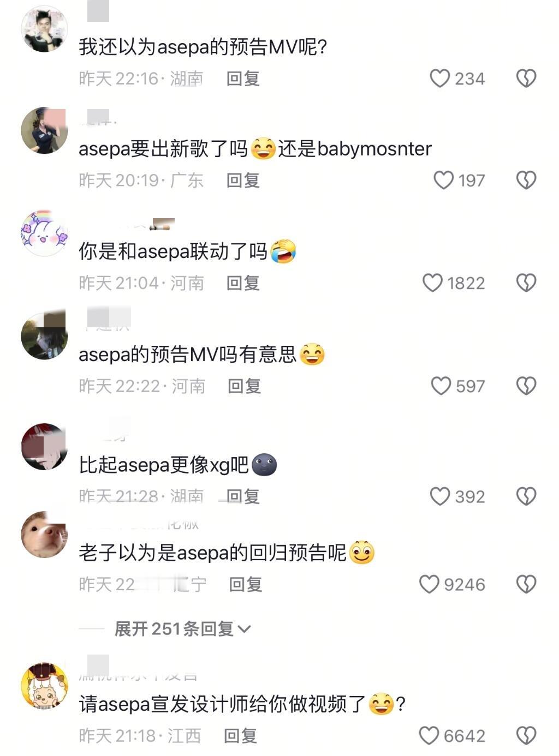Reply to the Henan 22:22 comment
This screenshot has width=559, height=756.
(x=244, y=386)
